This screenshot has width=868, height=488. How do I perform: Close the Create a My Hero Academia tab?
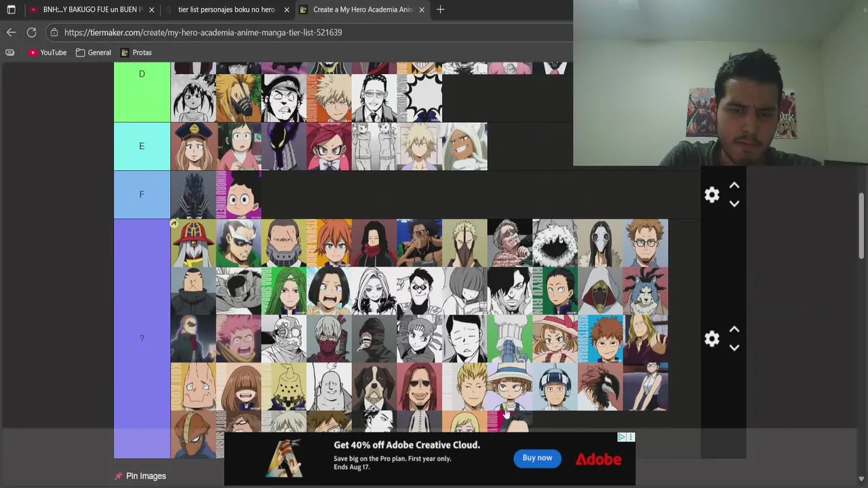pyautogui.click(x=422, y=9)
